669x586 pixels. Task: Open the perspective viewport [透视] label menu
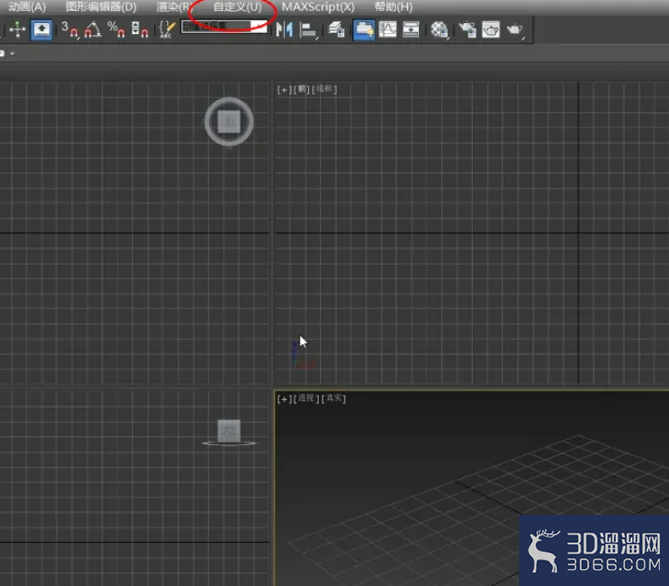(306, 399)
